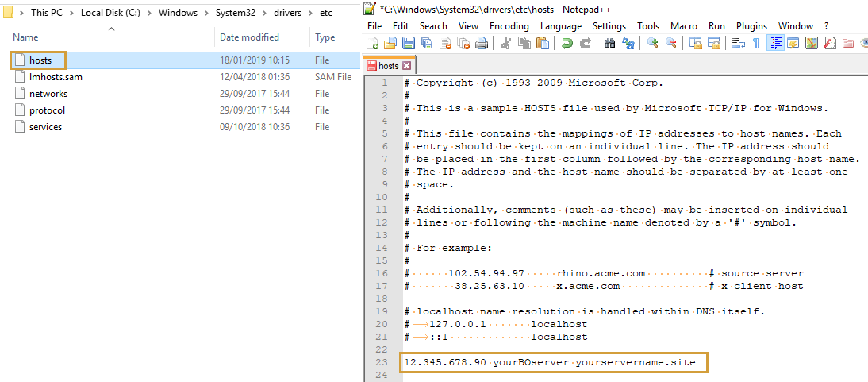Undo the last edit using the green arrow
The width and height of the screenshot is (868, 382).
pos(567,44)
